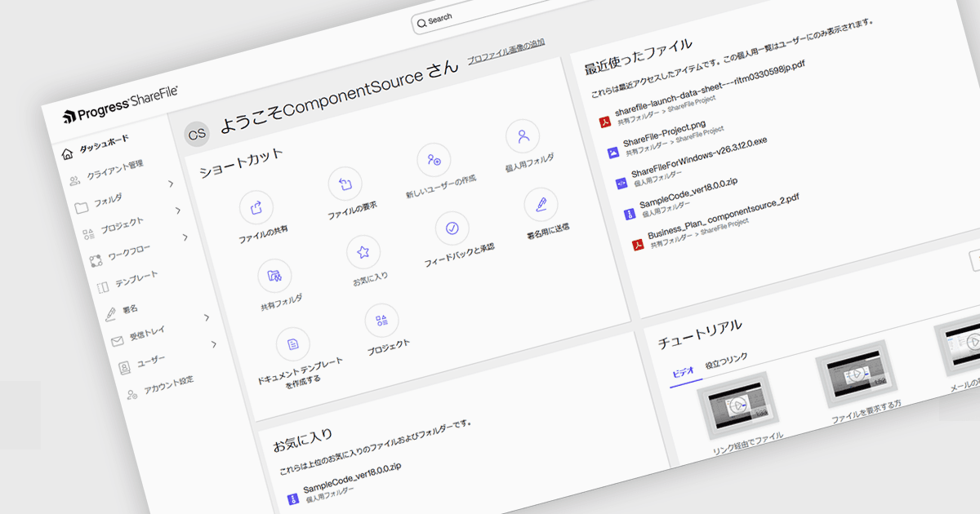The height and width of the screenshot is (514, 980).
Task: Open Business_Plan_componentsource_2.pdf recent file
Action: [723, 215]
